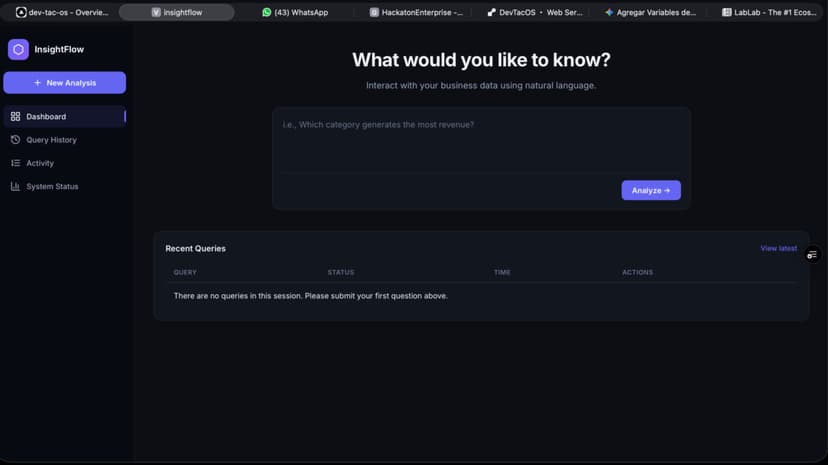Switch to the DevTacOS Web Service tab
The image size is (828, 465).
click(x=535, y=12)
